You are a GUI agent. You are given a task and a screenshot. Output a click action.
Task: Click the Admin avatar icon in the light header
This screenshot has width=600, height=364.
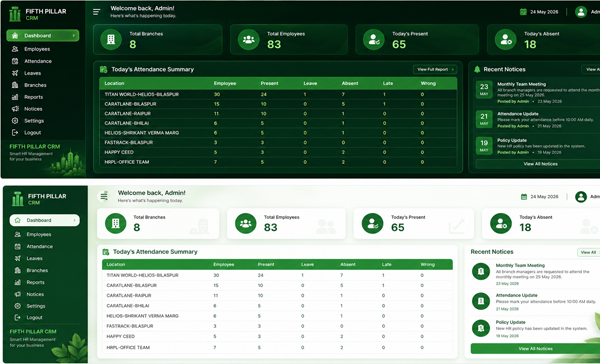[x=581, y=197]
